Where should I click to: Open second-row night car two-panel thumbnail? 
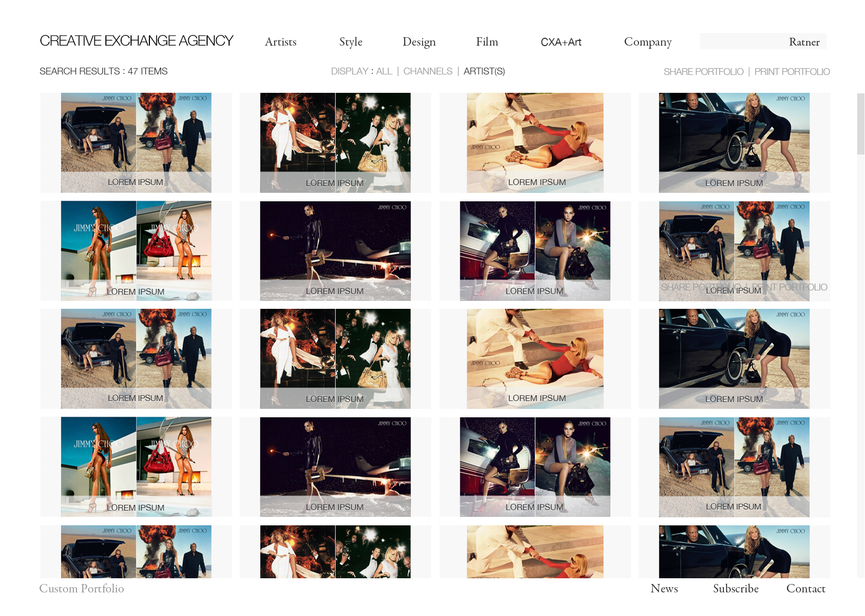[x=535, y=251]
